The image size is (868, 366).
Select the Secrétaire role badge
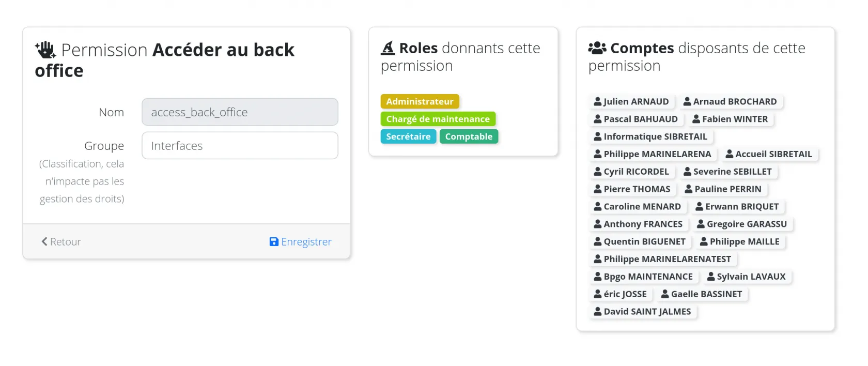(x=408, y=136)
